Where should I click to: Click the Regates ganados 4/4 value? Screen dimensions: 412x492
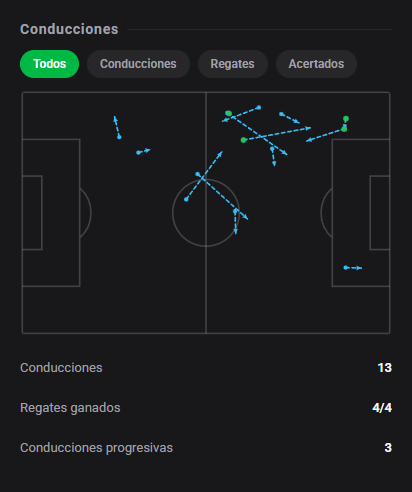tap(382, 408)
